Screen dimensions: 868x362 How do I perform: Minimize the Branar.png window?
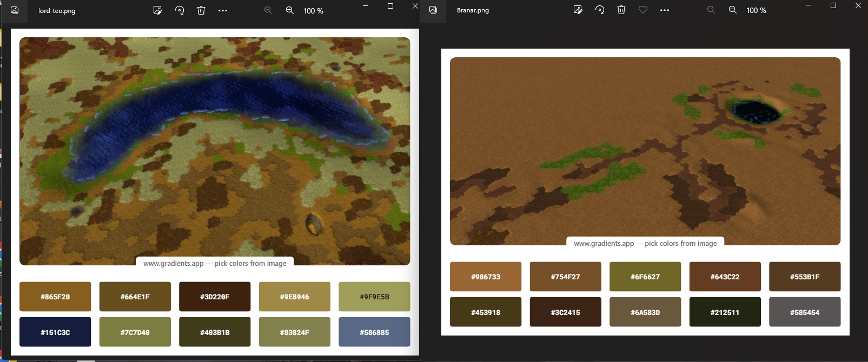tap(809, 5)
